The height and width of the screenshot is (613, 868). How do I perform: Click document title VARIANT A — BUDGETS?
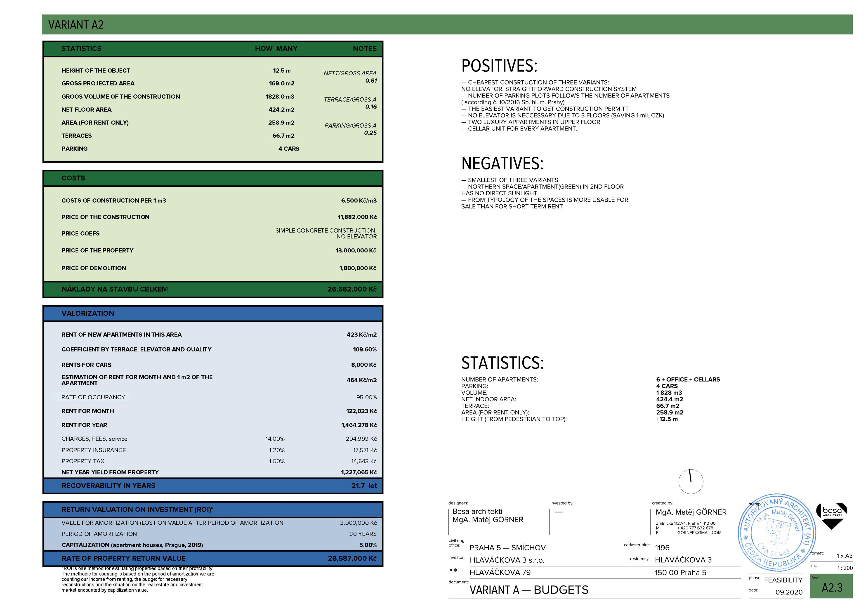point(529,590)
